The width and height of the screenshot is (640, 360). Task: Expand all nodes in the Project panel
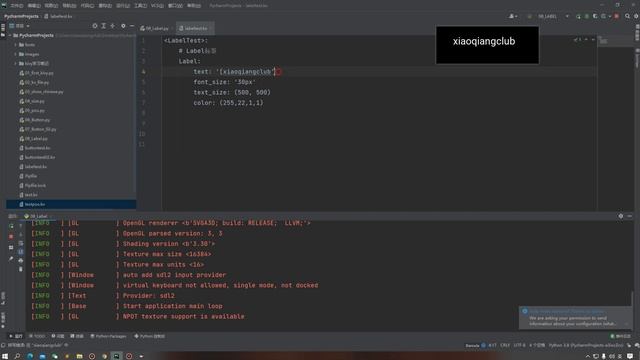coord(104,26)
